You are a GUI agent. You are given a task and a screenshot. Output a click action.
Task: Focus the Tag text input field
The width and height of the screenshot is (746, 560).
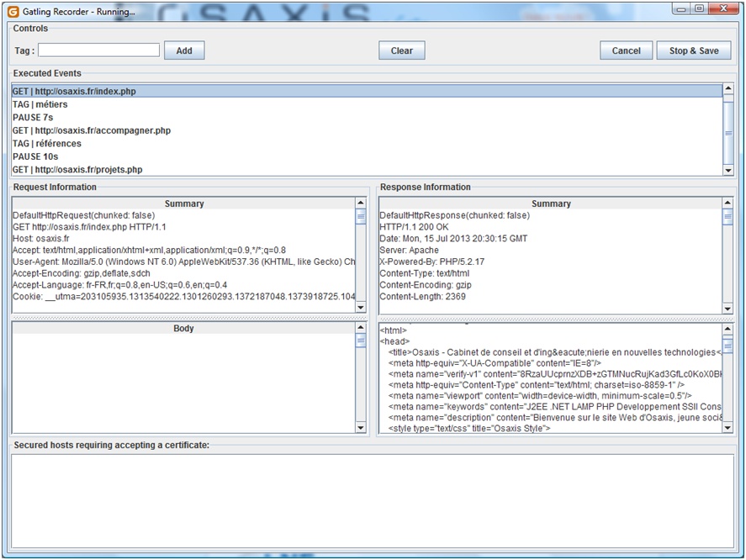(99, 50)
